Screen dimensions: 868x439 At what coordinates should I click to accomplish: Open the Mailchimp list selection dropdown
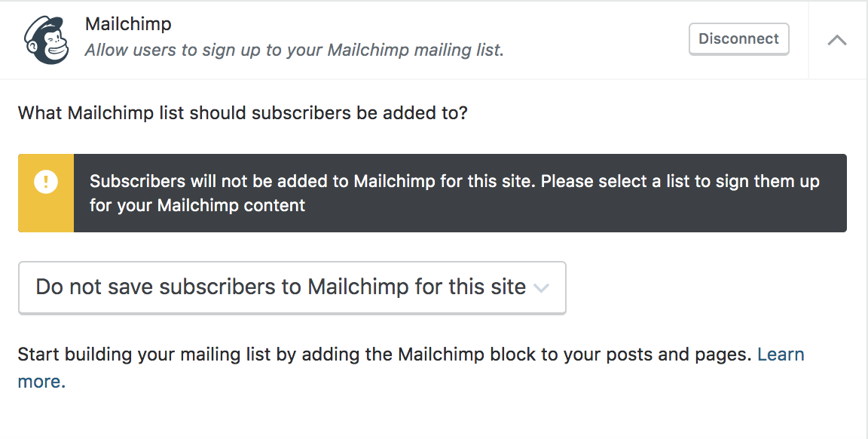tap(292, 287)
